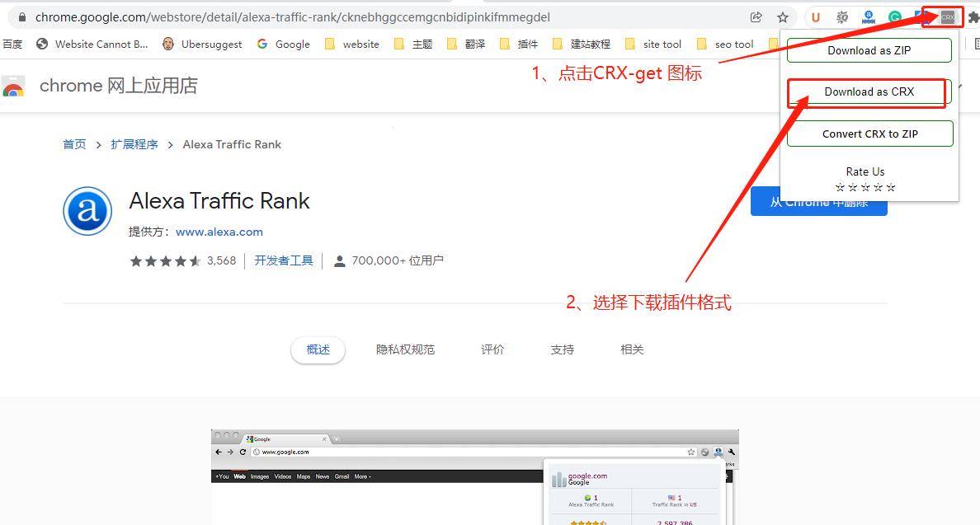Open the www.alexa.com provider link

[x=219, y=232]
